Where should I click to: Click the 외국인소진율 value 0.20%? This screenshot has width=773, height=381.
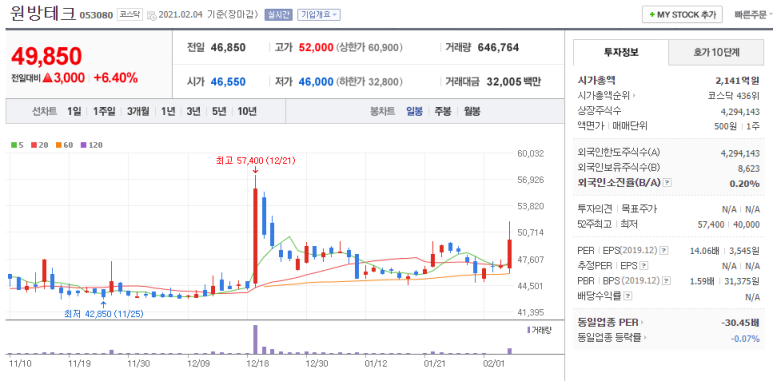[745, 183]
